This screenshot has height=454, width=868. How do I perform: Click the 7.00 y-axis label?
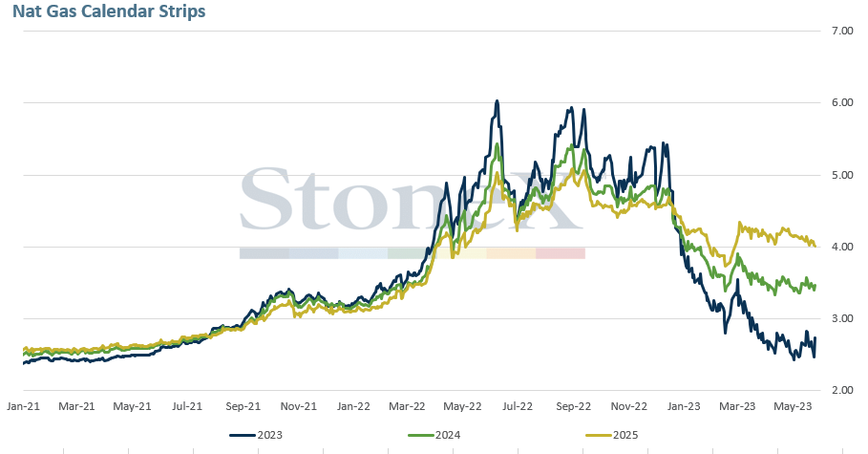point(842,31)
